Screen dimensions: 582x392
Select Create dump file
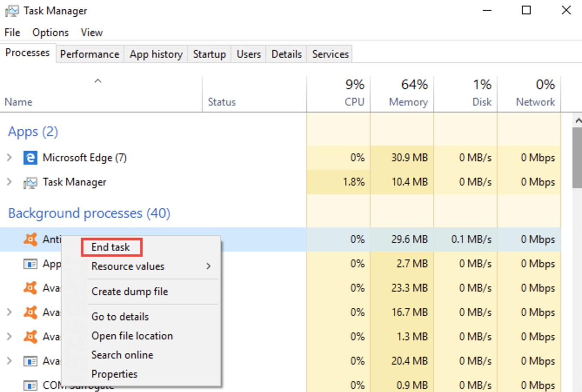[x=130, y=292]
